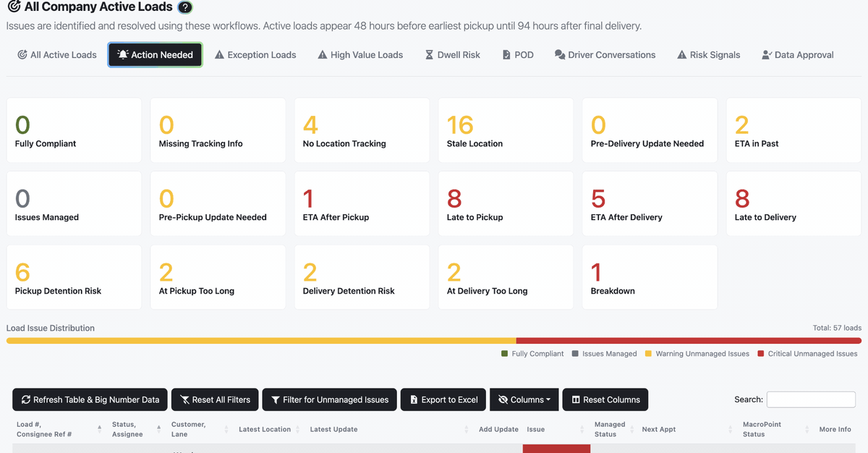This screenshot has height=453, width=868.
Task: Click the Issues Managed gray legend swatch
Action: coord(575,354)
